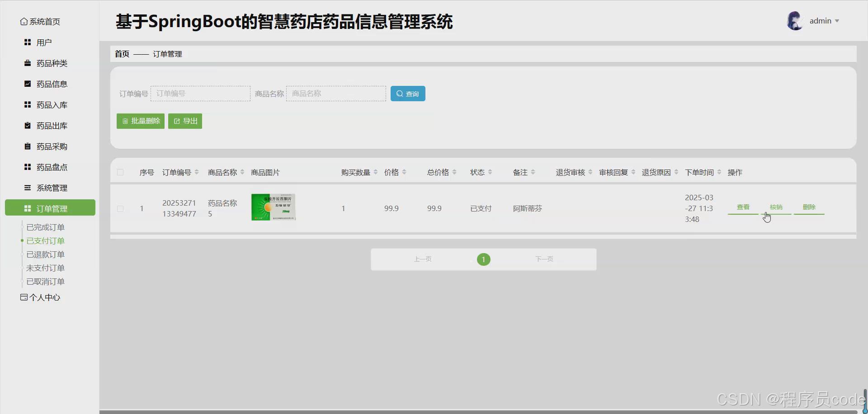Check the select-all checkbox in table header
This screenshot has height=414, width=868.
coord(120,172)
